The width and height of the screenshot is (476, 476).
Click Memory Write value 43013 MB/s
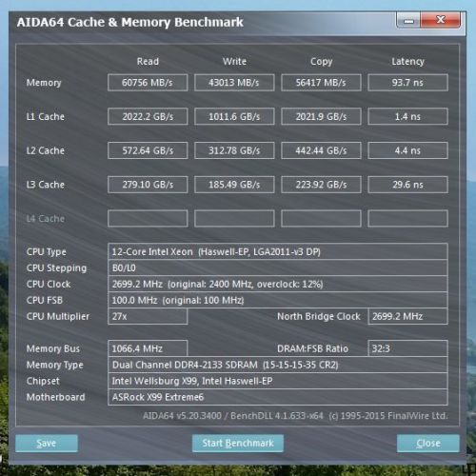click(x=234, y=83)
